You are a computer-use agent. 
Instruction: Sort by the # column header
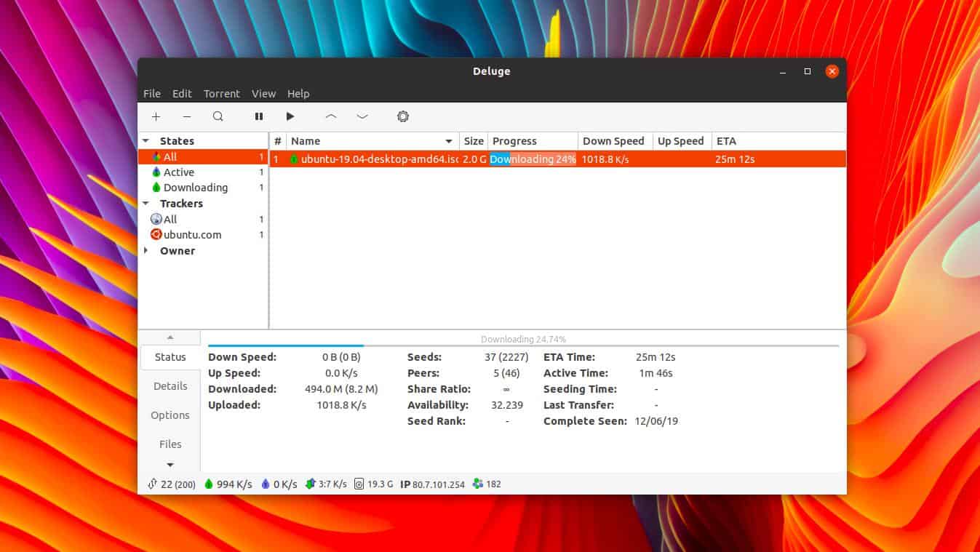click(277, 141)
